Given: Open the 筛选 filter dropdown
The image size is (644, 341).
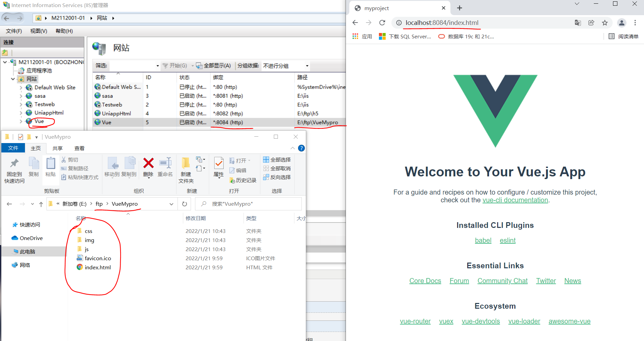Looking at the screenshot, I should pos(158,66).
